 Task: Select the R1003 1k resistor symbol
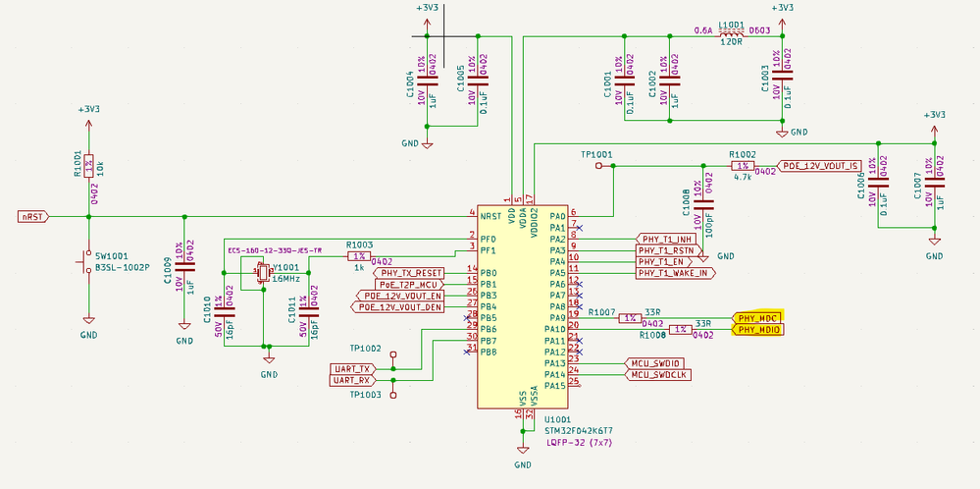click(359, 256)
